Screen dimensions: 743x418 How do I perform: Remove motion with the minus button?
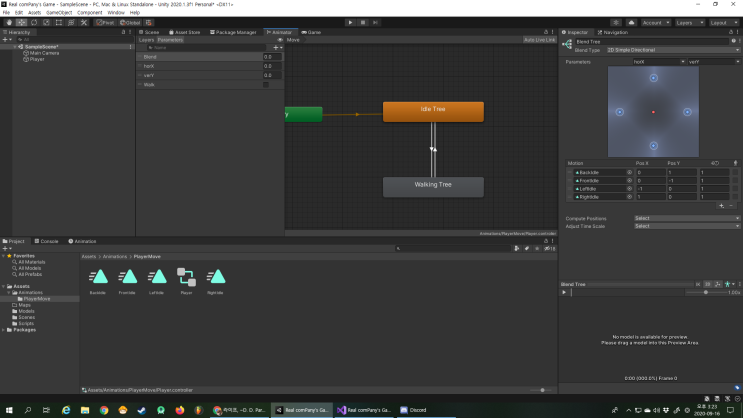pos(731,206)
